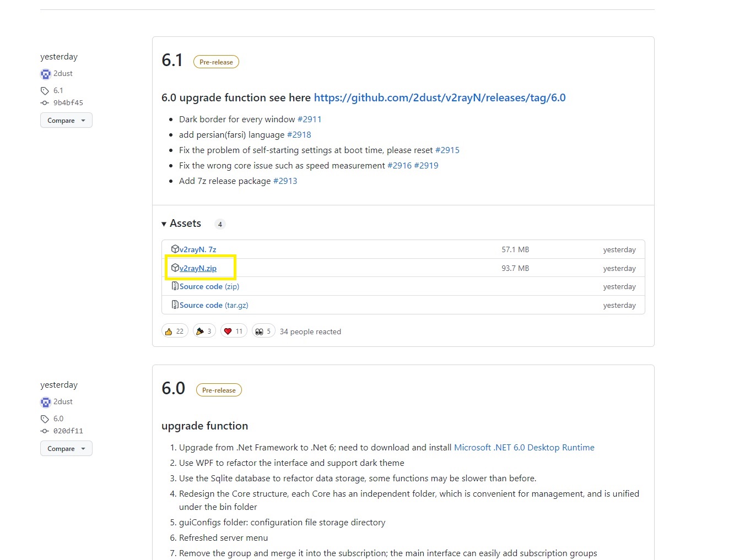Open 2dust author link for release 6.0
This screenshot has height=560, width=750.
[63, 401]
